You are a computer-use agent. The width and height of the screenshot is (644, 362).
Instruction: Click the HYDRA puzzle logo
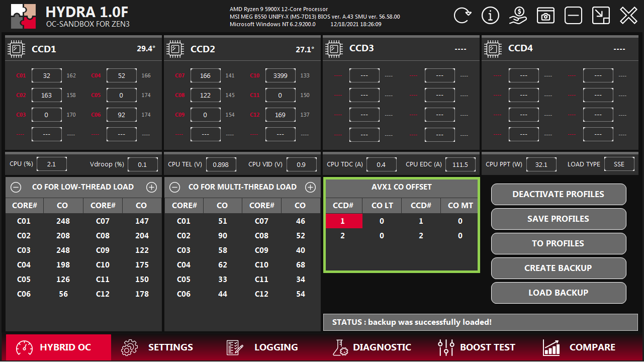coord(23,16)
